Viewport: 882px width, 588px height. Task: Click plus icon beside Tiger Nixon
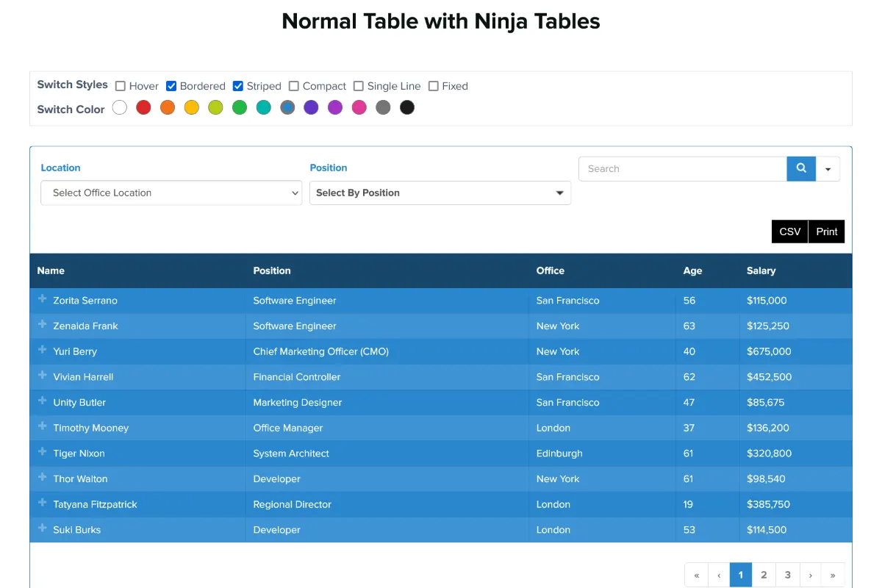pyautogui.click(x=42, y=452)
